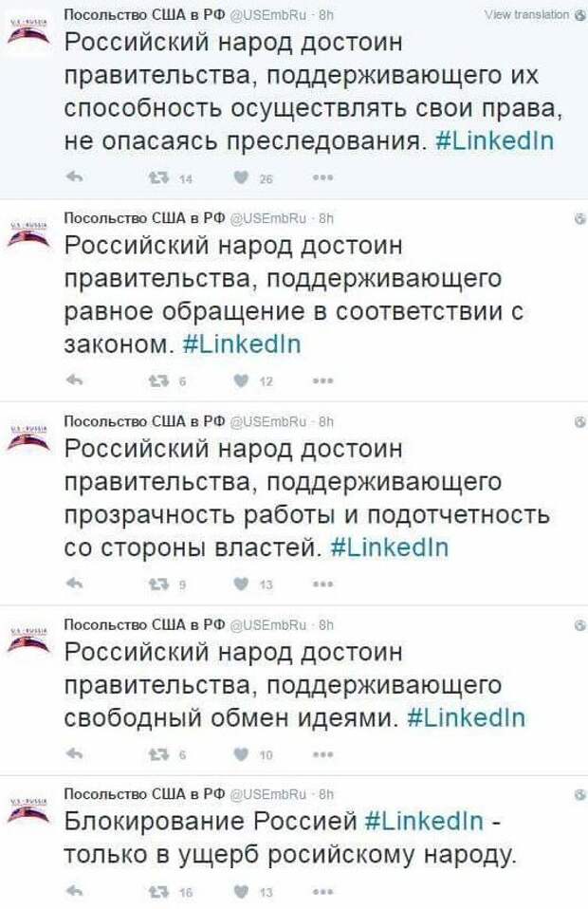This screenshot has height=909, width=588.
Task: Open more menu on the прозрачность tweet
Action: click(x=322, y=584)
